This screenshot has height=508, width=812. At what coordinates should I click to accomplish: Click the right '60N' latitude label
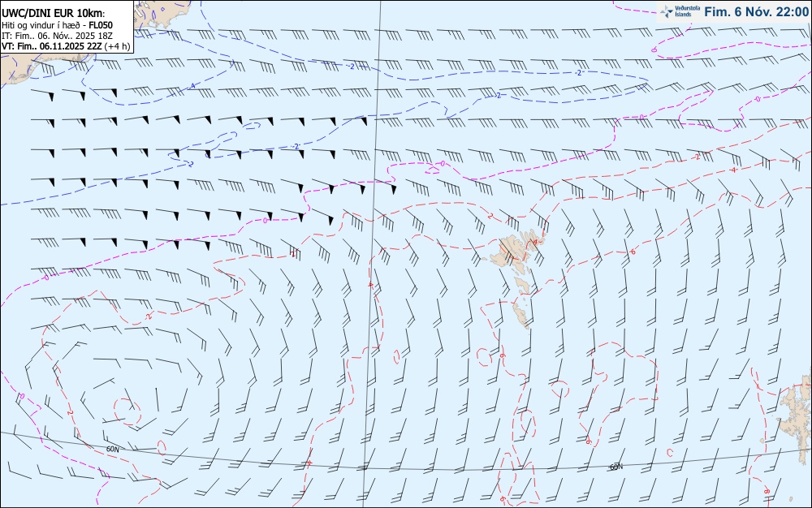pyautogui.click(x=616, y=467)
